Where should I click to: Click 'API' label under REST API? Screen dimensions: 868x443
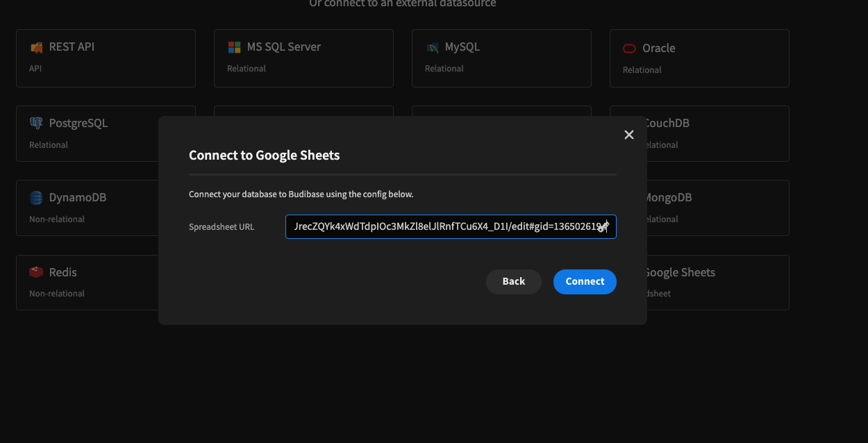[35, 68]
